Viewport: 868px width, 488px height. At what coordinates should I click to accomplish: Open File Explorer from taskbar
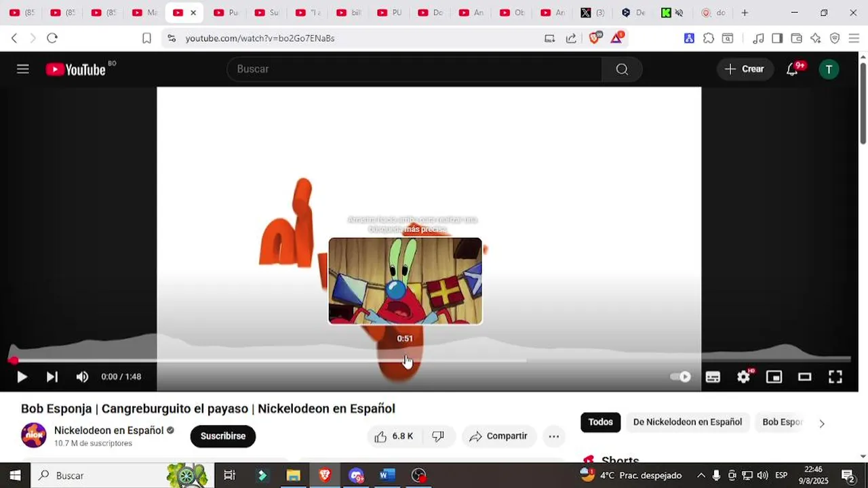click(293, 475)
